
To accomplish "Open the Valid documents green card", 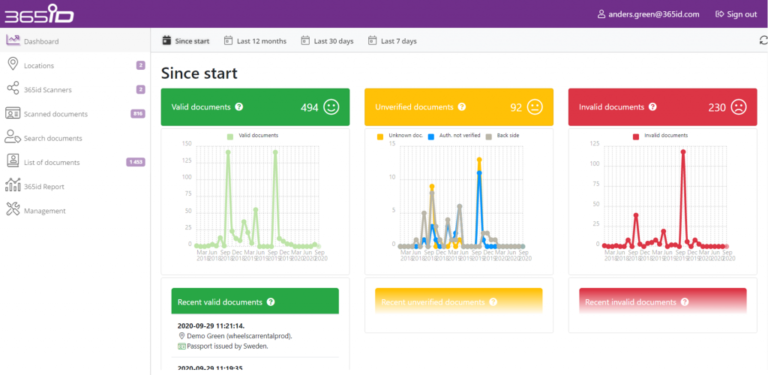I will click(x=255, y=107).
